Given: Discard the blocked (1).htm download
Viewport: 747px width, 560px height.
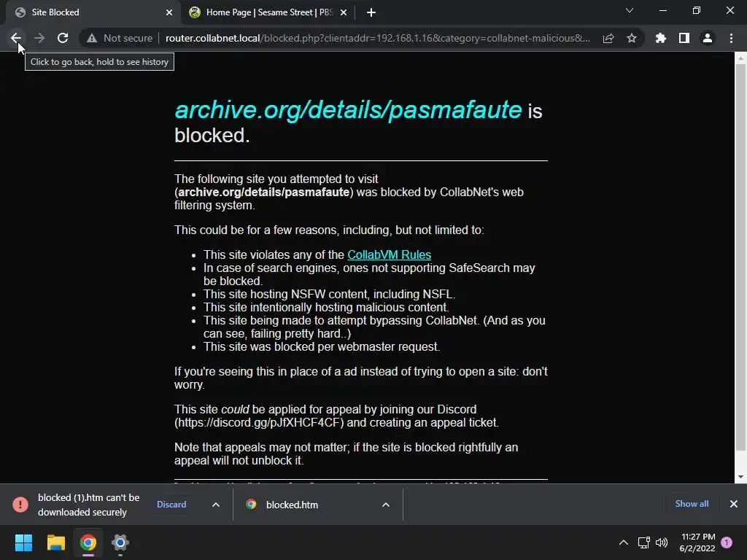Looking at the screenshot, I should pyautogui.click(x=171, y=505).
